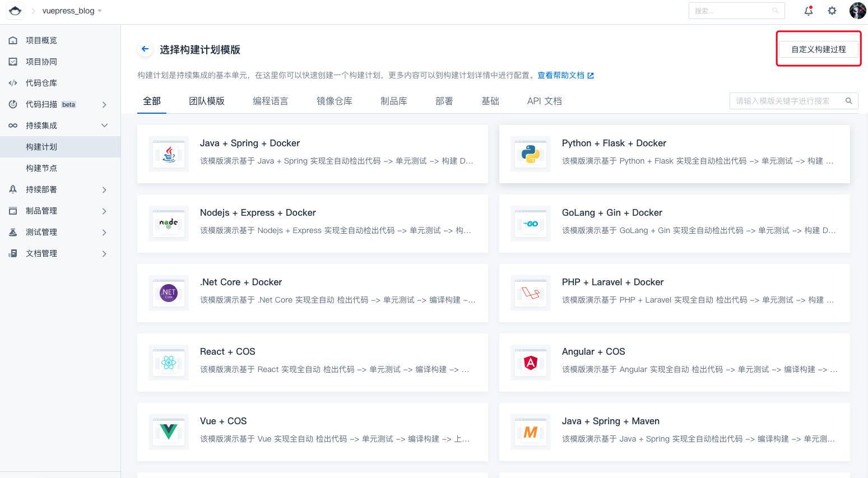Click the 自定义构建过程 button
868x478 pixels.
[818, 49]
